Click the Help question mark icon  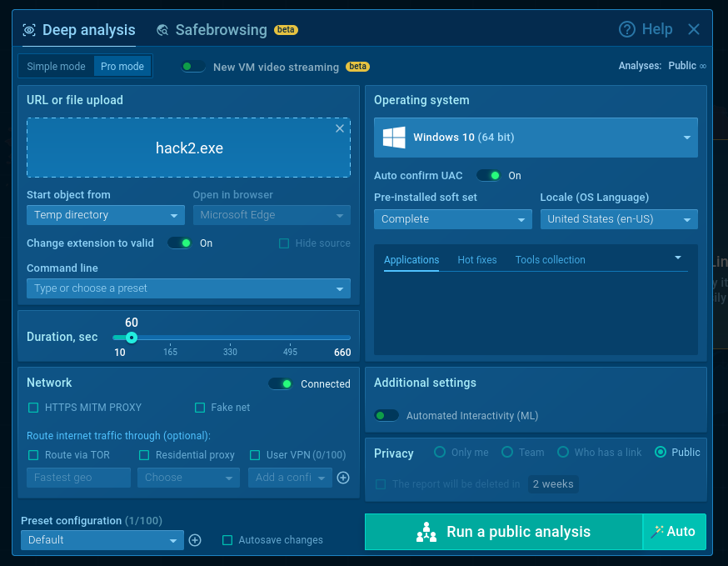626,29
